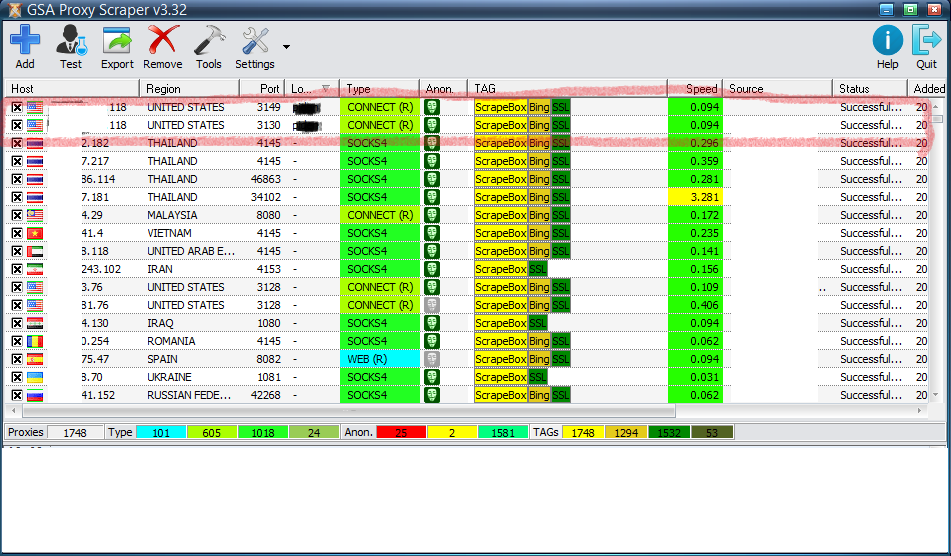The width and height of the screenshot is (951, 556).
Task: Sort by the TAG column header
Action: (x=568, y=89)
